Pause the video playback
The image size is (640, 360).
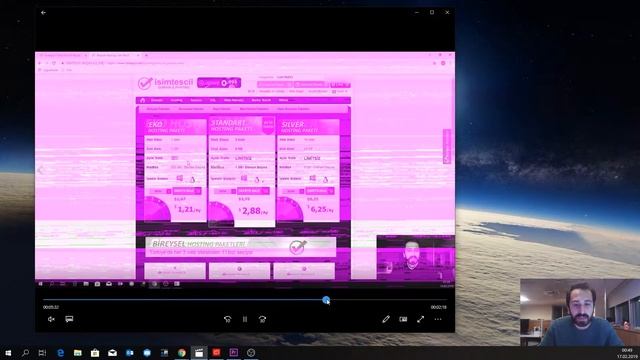point(245,319)
